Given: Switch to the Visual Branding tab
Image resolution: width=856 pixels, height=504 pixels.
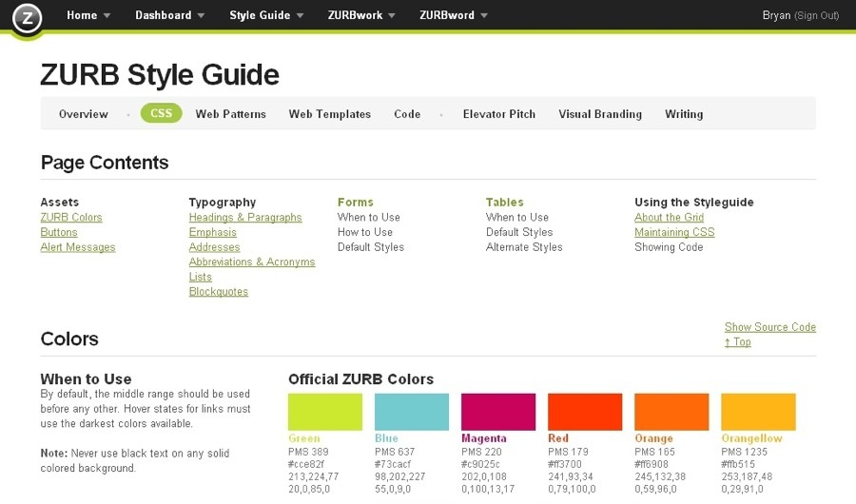Looking at the screenshot, I should click(600, 114).
